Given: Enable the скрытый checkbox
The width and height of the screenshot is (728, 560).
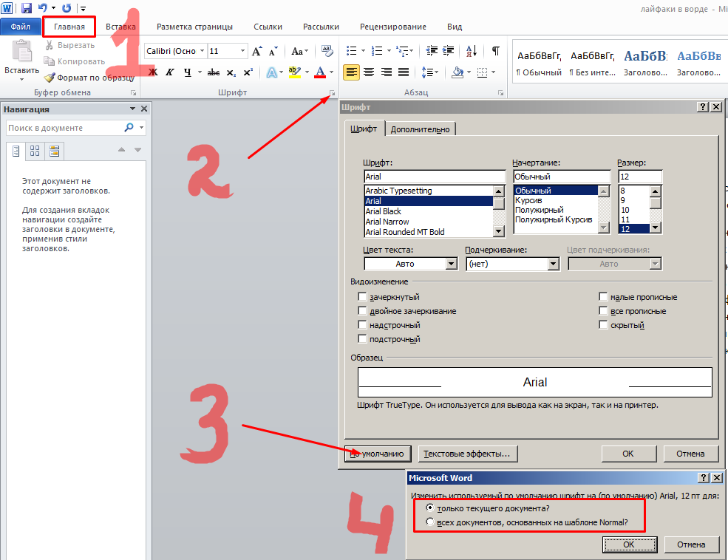Looking at the screenshot, I should click(603, 325).
